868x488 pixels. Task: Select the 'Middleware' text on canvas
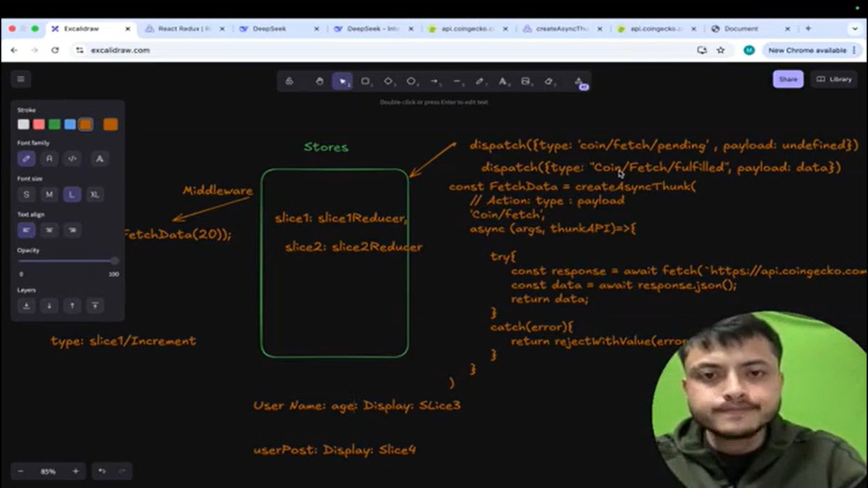pos(218,192)
